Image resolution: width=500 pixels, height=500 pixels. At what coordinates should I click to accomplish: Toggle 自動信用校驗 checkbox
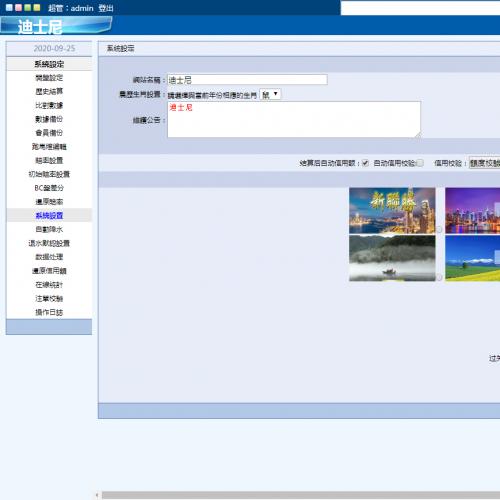(x=420, y=163)
